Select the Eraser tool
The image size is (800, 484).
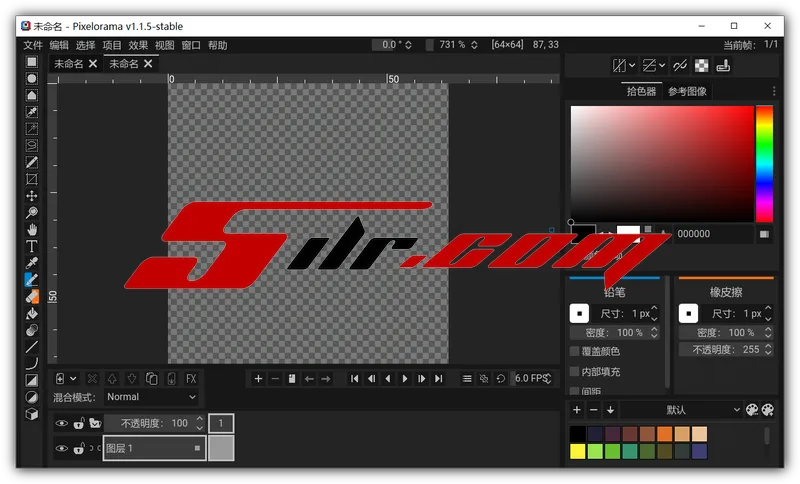click(32, 296)
